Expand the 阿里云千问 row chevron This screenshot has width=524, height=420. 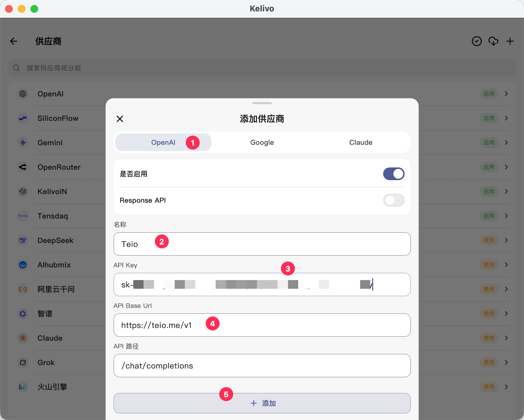point(506,289)
